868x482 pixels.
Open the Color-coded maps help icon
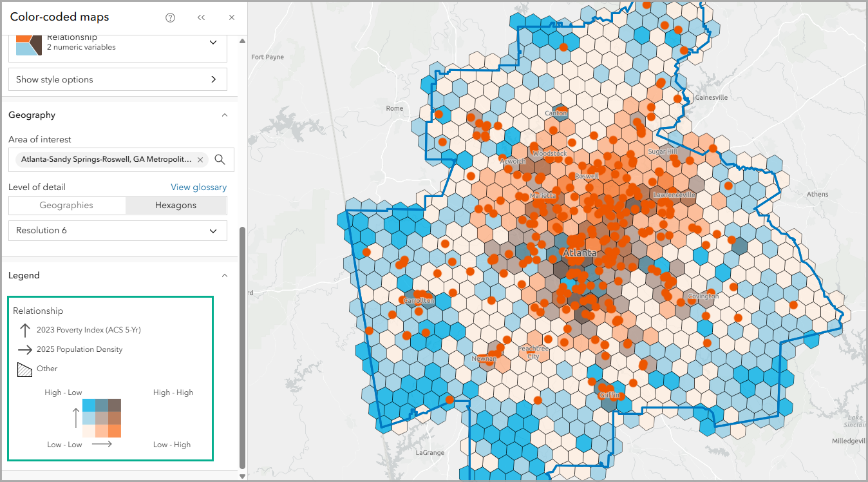tap(169, 17)
